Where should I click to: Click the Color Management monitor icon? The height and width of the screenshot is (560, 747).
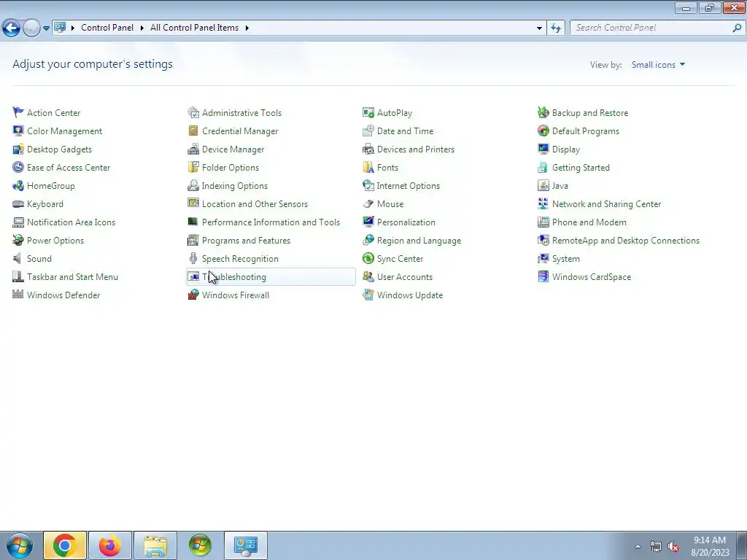coord(18,131)
